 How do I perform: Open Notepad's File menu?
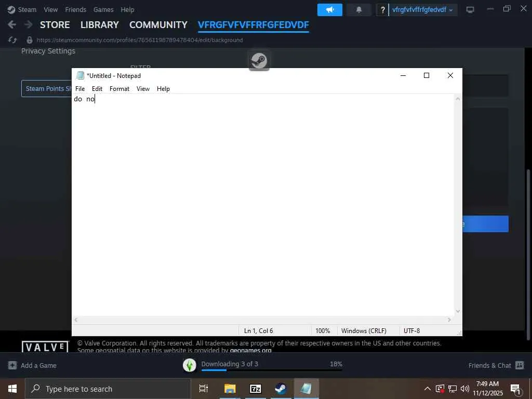pos(80,88)
